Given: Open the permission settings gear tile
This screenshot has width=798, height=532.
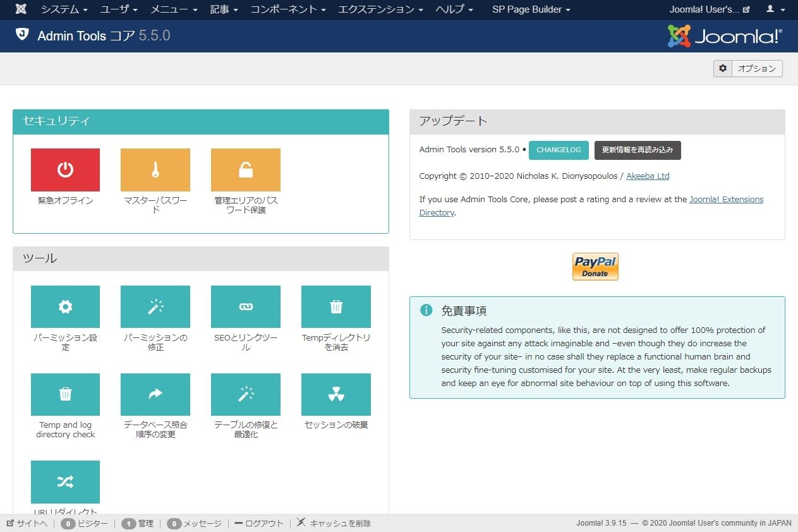Looking at the screenshot, I should tap(65, 307).
